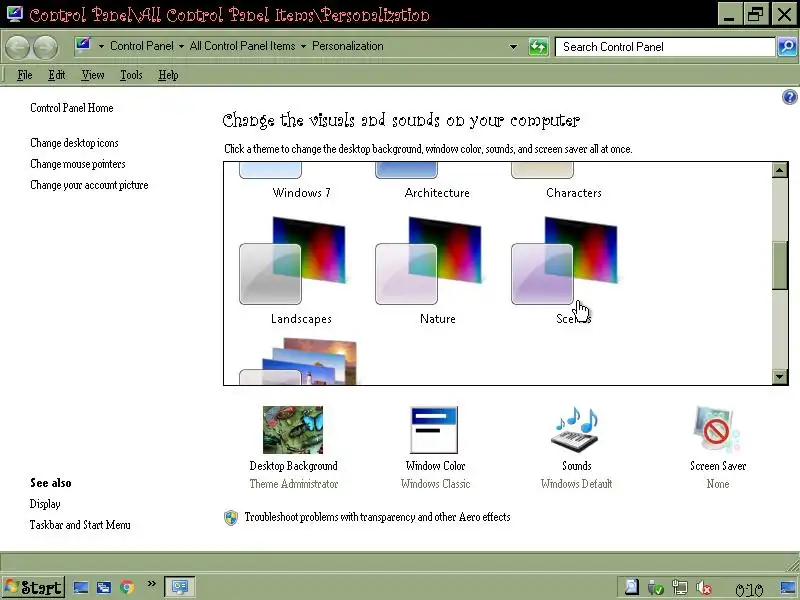Open Change mouse pointers link

click(78, 164)
